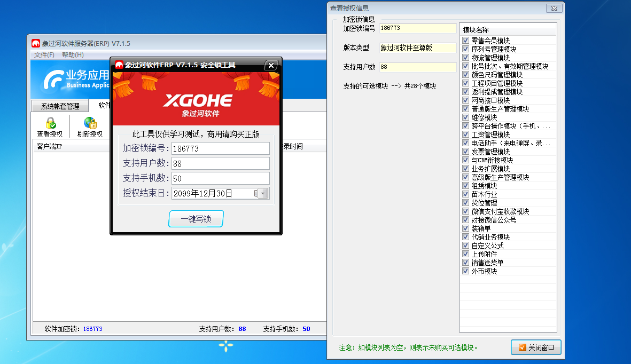
Task: Select the 货位管理 row
Action: (508, 203)
